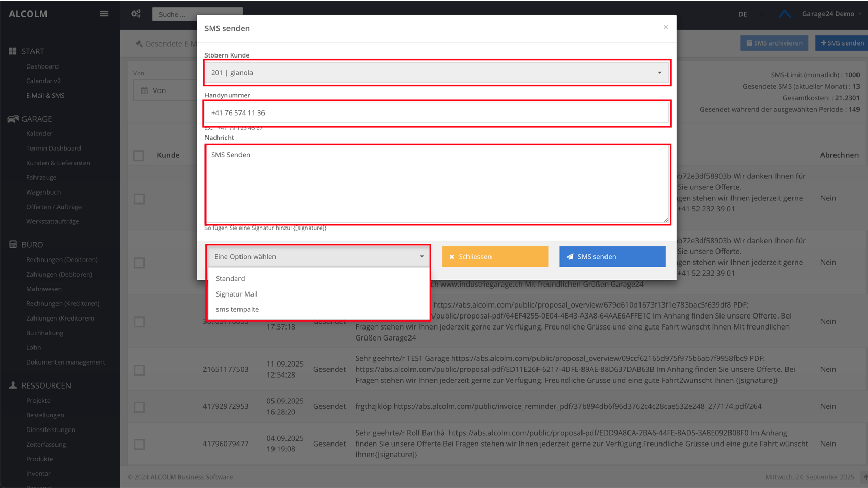
Task: Click the hamburger menu icon beside ALCOLM
Action: point(104,14)
